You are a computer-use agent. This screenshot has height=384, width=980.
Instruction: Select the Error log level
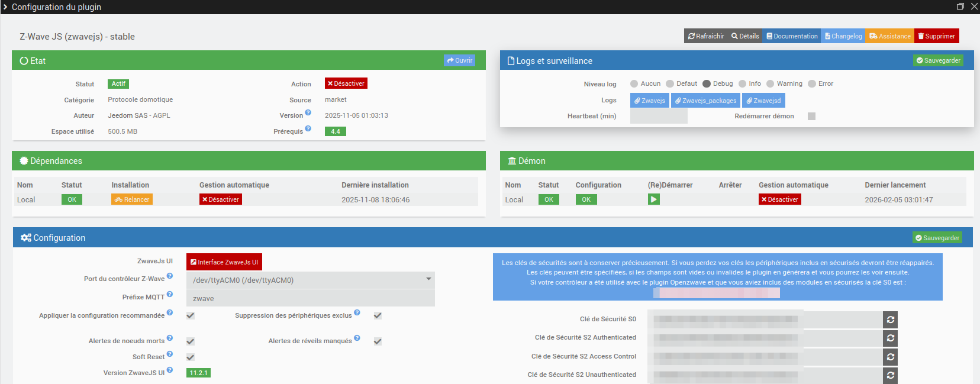point(812,84)
